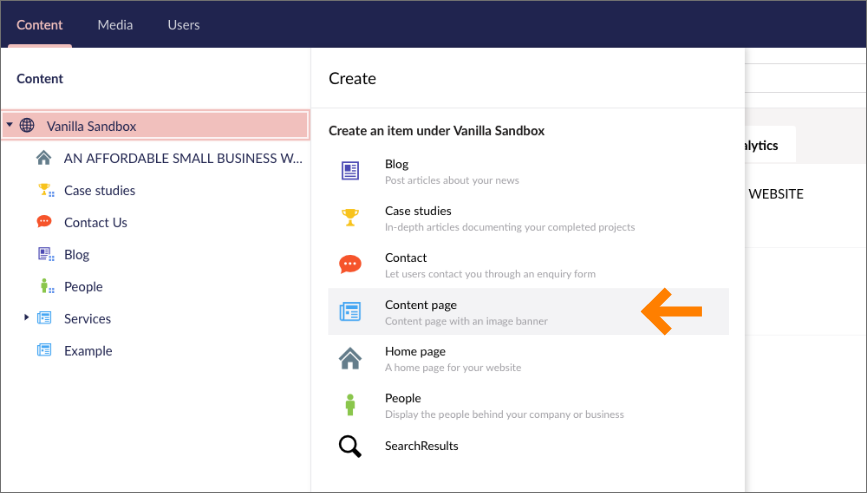Click the trophy icon for Case studies option
The height and width of the screenshot is (493, 867).
(350, 218)
